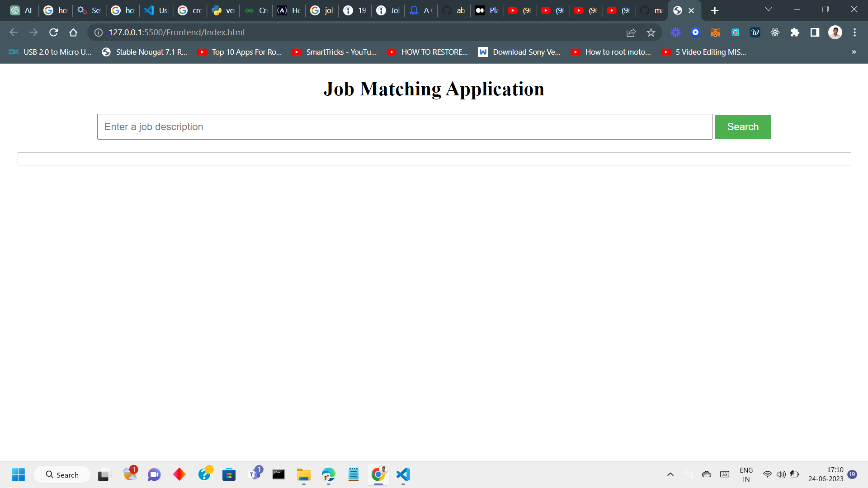Open the tab search dropdown arrow
Screen dimensions: 868x488
pos(769,9)
